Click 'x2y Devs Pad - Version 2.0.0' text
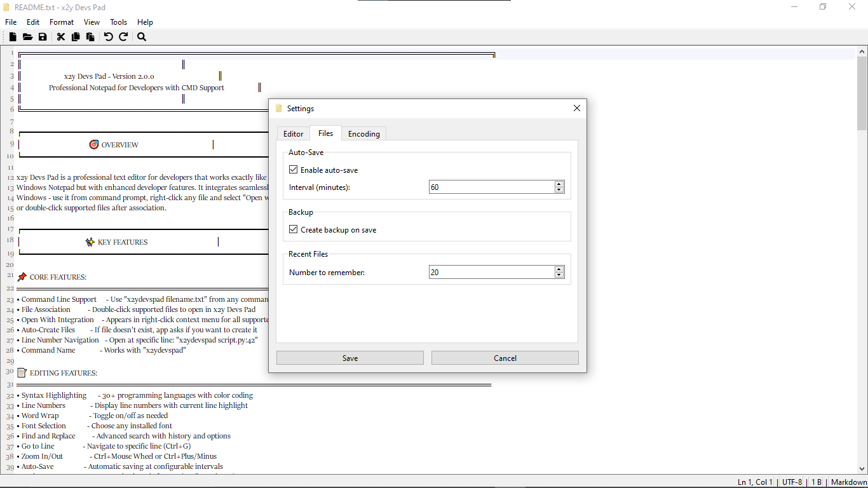 109,76
